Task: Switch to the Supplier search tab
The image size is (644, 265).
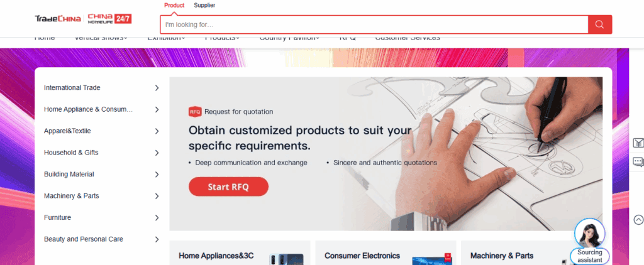Action: tap(204, 5)
